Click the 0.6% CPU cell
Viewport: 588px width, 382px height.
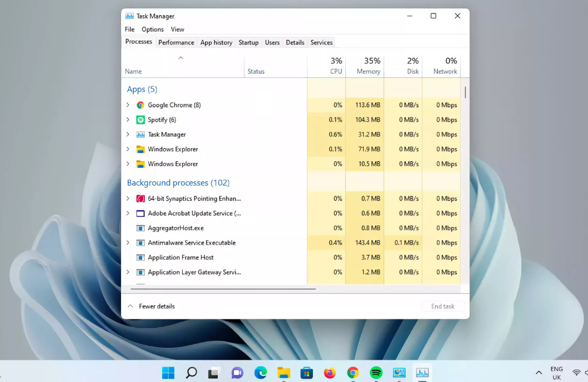click(x=326, y=135)
